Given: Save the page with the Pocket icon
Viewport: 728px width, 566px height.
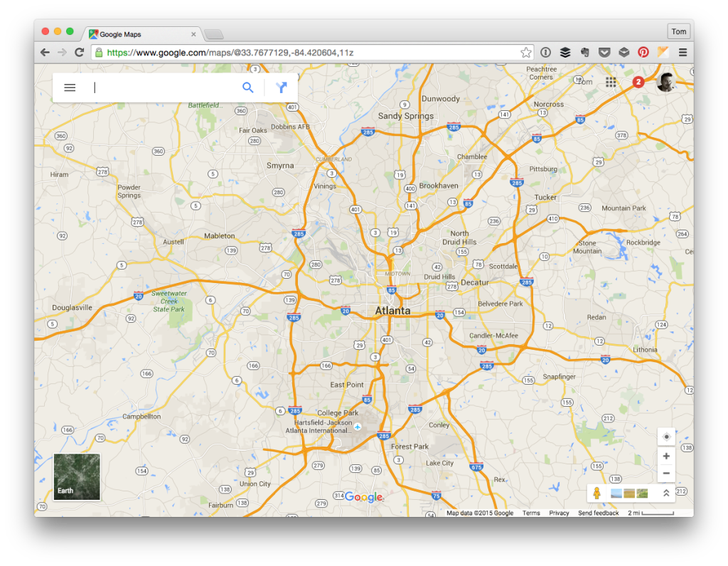Looking at the screenshot, I should (x=605, y=52).
